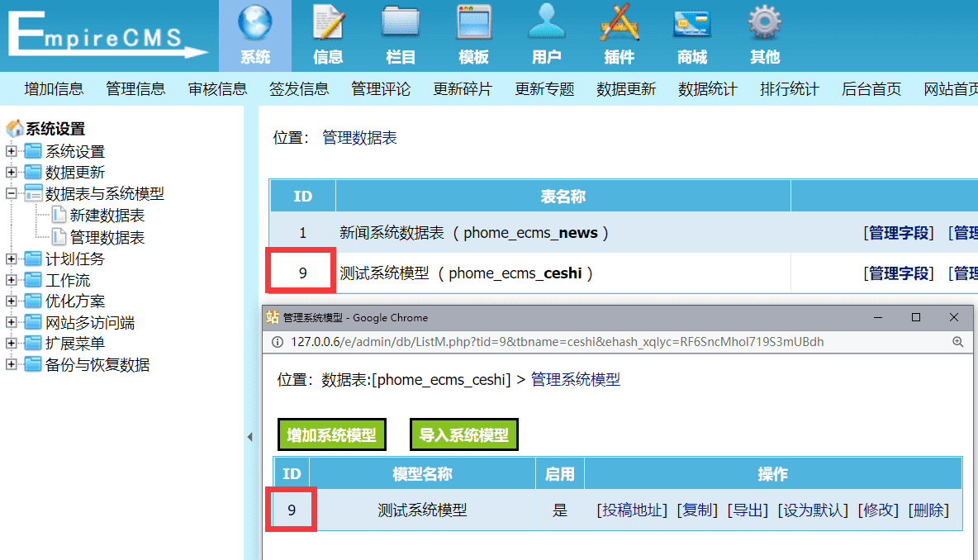Screen dimensions: 978x560
Task: Open 管理评论 menu item
Action: coord(381,89)
